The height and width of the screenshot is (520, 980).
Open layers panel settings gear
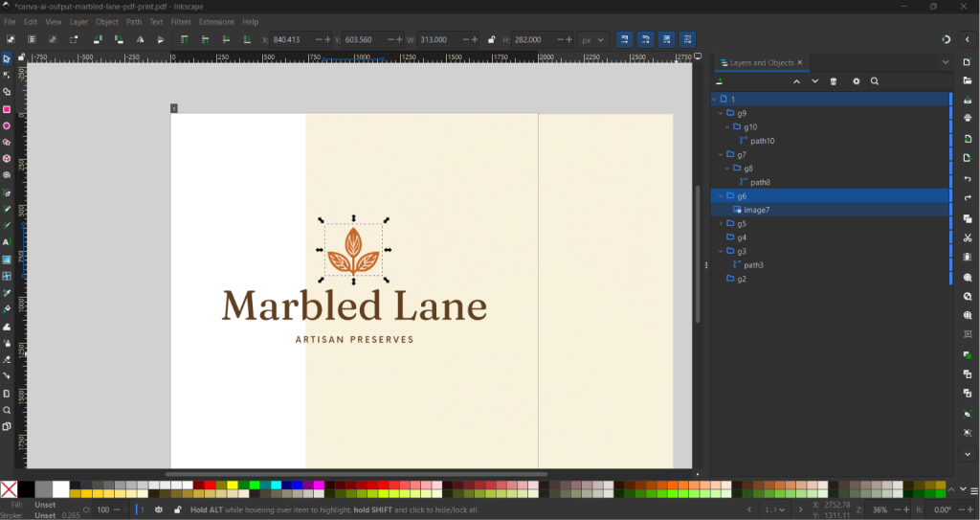click(x=857, y=81)
